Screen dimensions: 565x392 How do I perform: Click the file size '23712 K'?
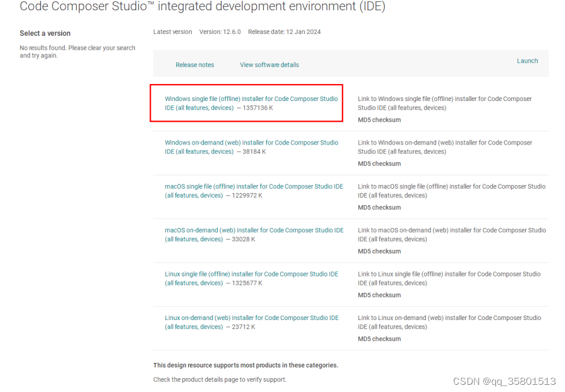[x=244, y=327]
